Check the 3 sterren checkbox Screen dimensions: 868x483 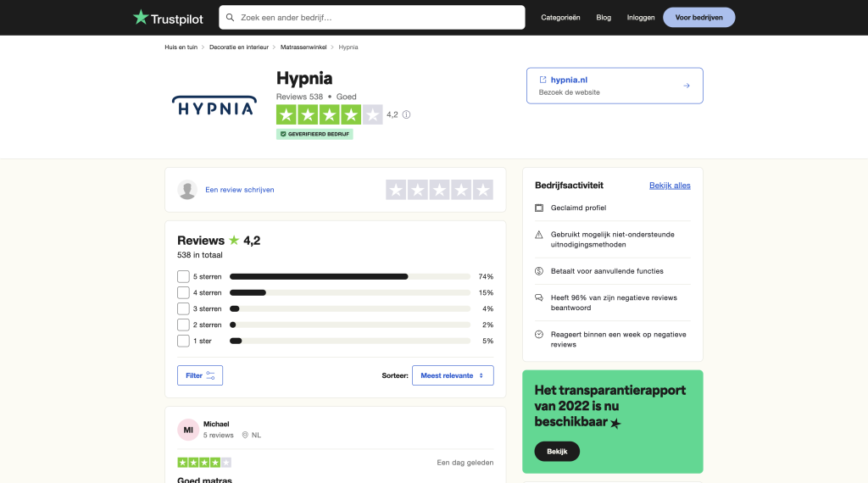[183, 308]
